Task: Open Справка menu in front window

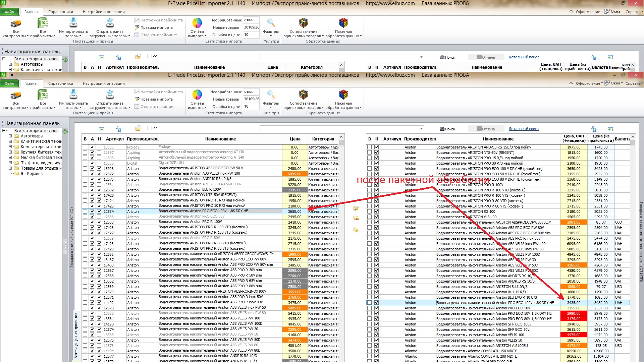Action: pos(634,83)
